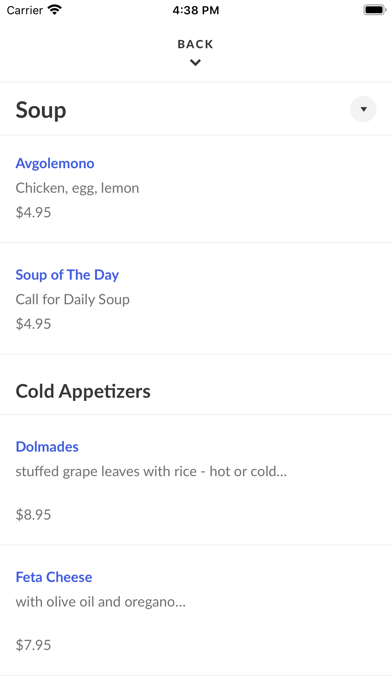This screenshot has width=392, height=696.
Task: Click the 'Chicken, egg, lemon' description
Action: click(77, 188)
